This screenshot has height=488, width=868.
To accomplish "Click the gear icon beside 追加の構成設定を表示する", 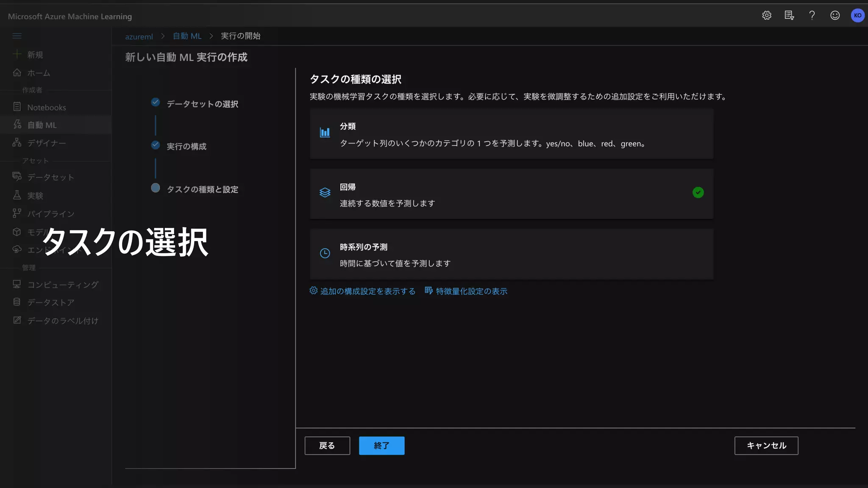I will pyautogui.click(x=313, y=291).
